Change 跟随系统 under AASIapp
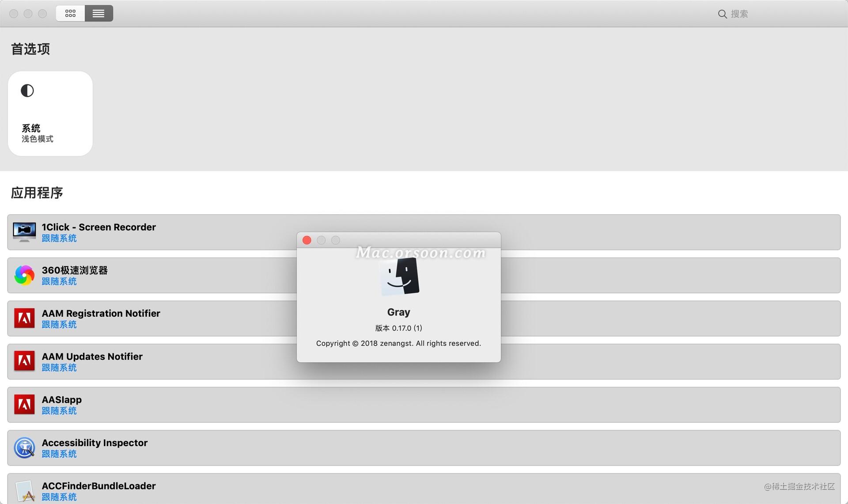This screenshot has width=848, height=504. pos(59,411)
